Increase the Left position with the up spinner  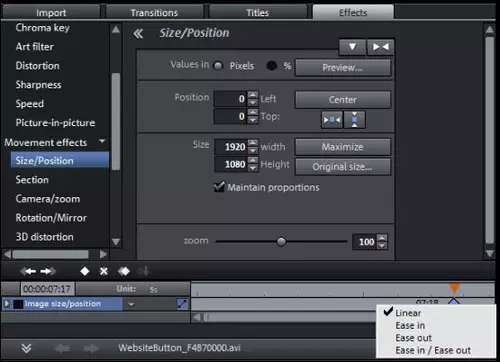click(x=253, y=95)
